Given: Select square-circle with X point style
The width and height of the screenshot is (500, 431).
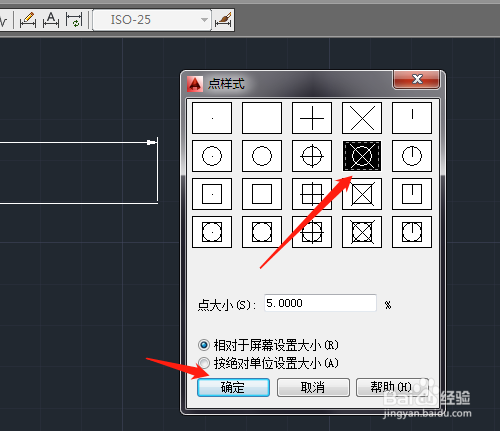Looking at the screenshot, I should click(362, 232).
